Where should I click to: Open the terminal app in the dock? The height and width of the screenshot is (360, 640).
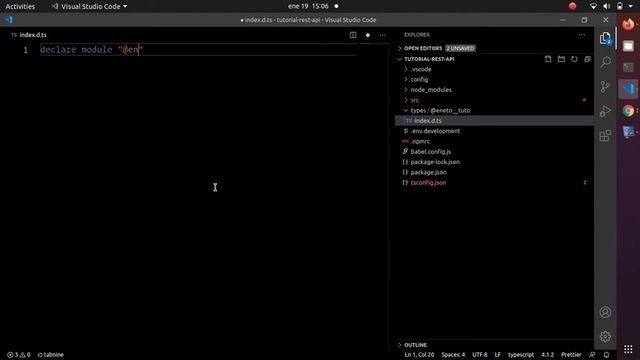coord(628,67)
